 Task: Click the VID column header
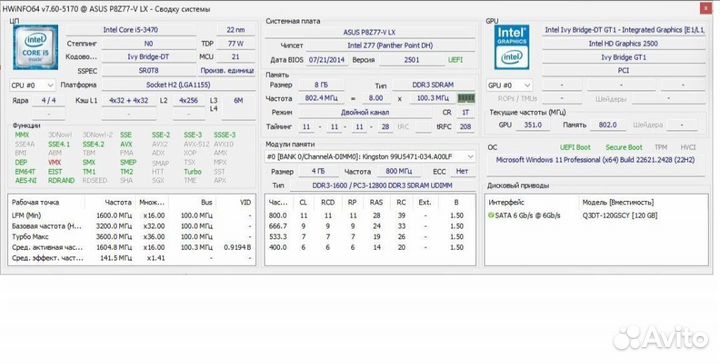pos(246,202)
